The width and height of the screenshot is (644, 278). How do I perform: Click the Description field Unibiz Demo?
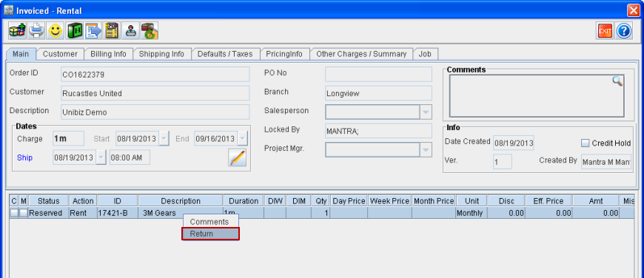155,112
